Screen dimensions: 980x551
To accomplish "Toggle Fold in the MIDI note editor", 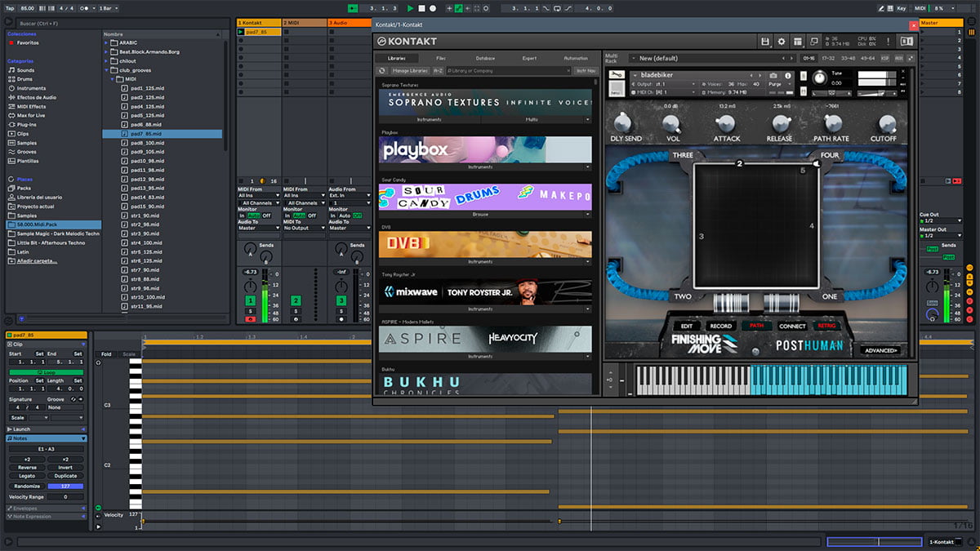I will (x=106, y=354).
